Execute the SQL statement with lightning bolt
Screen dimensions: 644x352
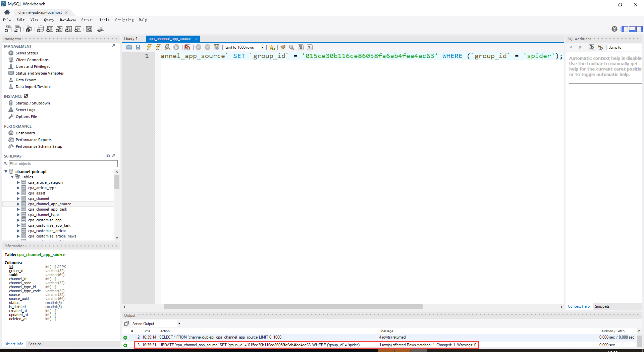149,47
